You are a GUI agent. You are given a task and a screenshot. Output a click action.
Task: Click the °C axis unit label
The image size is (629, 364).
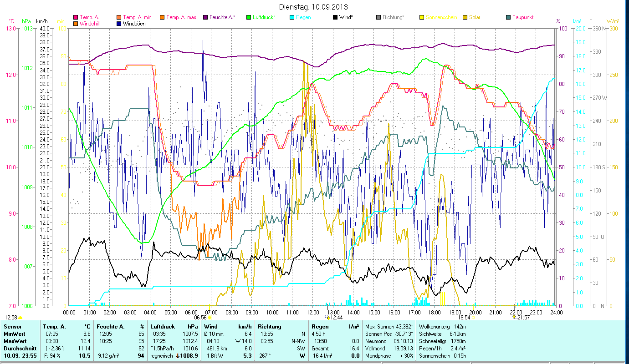[x=11, y=21]
